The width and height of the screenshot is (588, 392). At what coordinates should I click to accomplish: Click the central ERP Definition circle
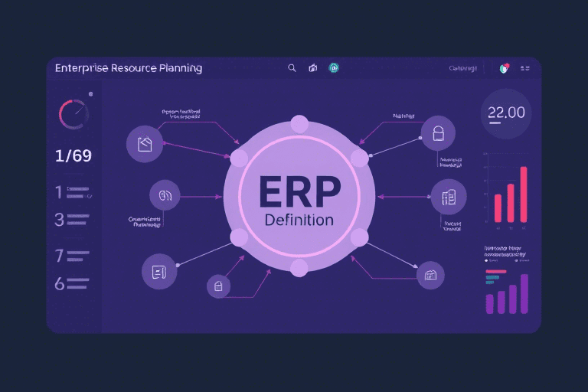point(299,196)
